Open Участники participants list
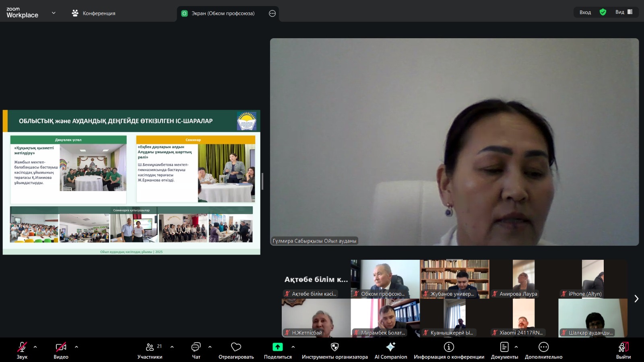The height and width of the screenshot is (362, 644). (150, 347)
